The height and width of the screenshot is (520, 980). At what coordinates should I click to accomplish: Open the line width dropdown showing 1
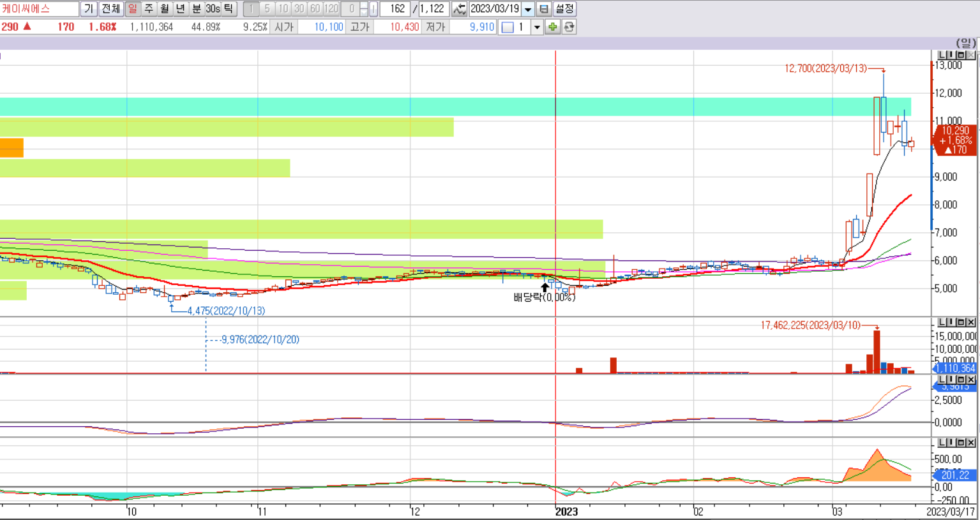(537, 27)
